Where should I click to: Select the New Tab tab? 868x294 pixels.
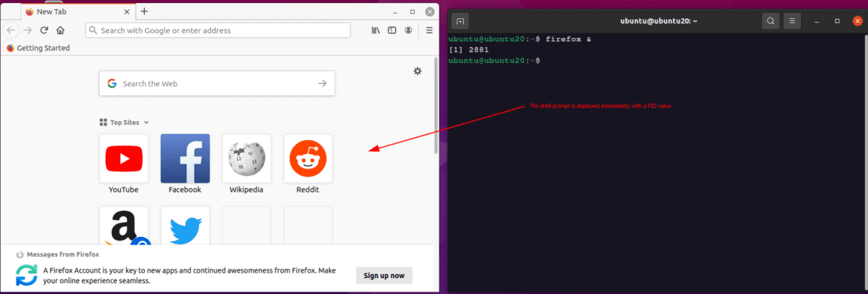click(78, 11)
